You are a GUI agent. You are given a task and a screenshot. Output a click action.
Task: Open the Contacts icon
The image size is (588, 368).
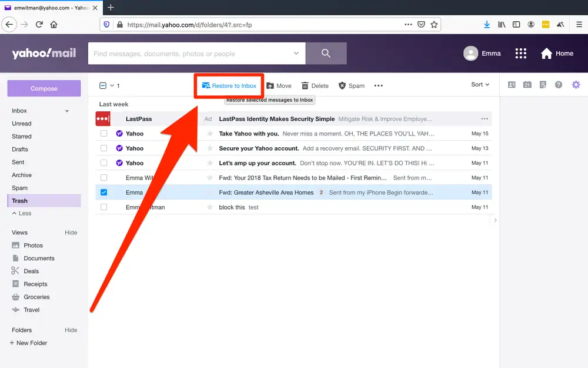click(512, 84)
